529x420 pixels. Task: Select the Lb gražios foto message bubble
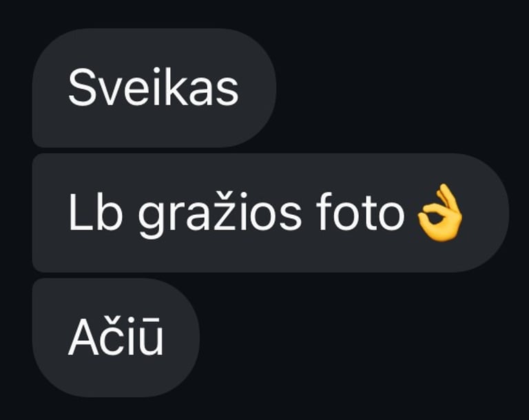click(x=271, y=213)
